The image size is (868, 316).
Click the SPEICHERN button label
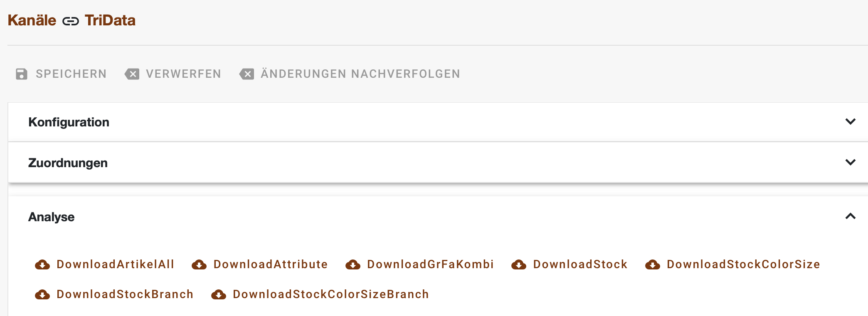click(x=71, y=74)
